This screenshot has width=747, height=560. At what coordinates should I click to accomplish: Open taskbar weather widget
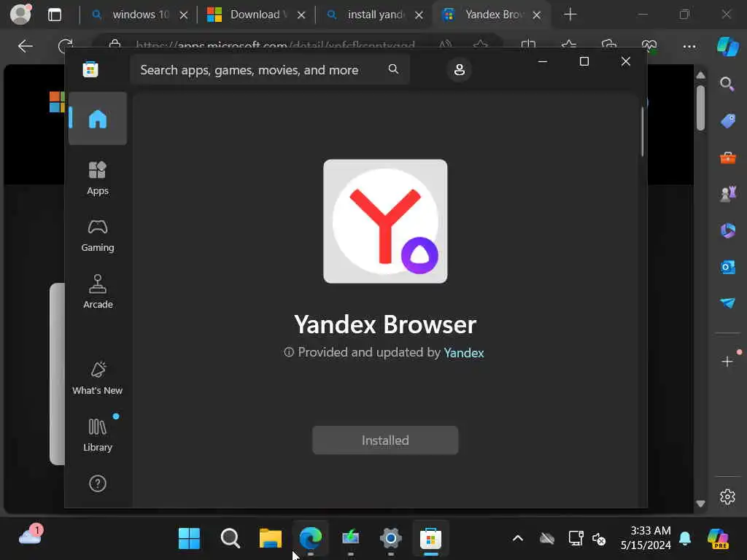point(31,536)
